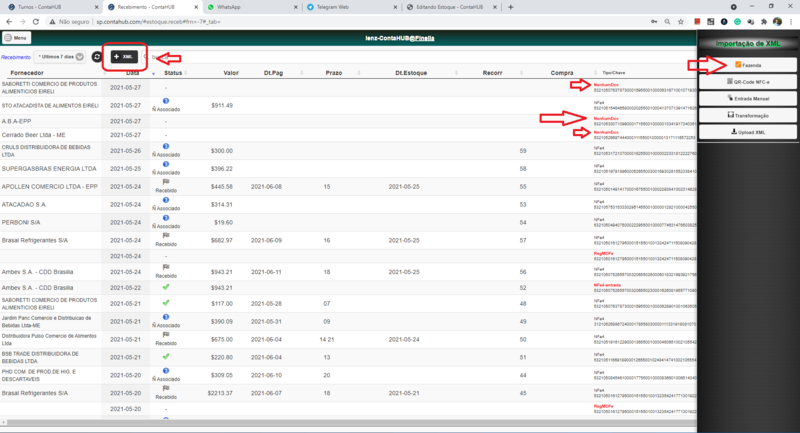Click the Recebido flag icon for Brasal Refrigerantes $2213.37
Screen dimensions: 800x433
(166, 389)
